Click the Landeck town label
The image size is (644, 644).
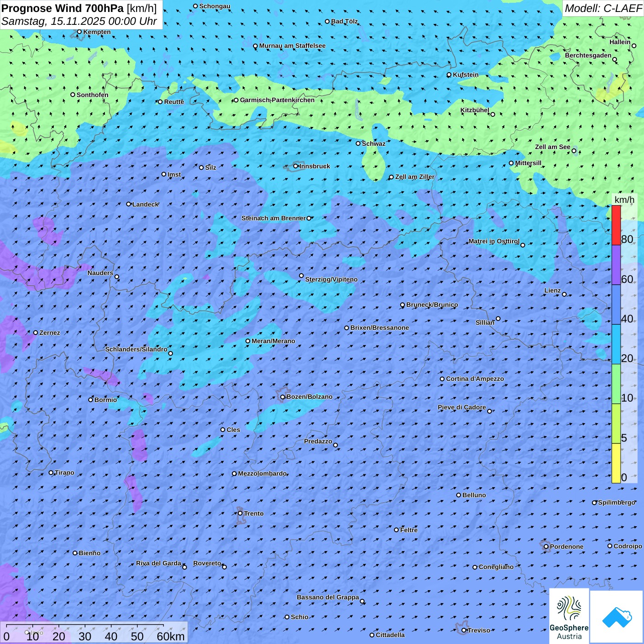[x=145, y=204]
